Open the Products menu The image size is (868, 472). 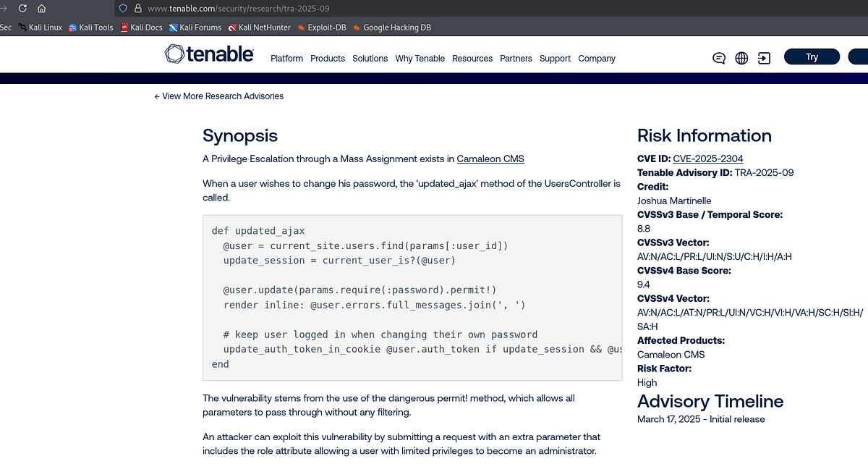pyautogui.click(x=328, y=59)
